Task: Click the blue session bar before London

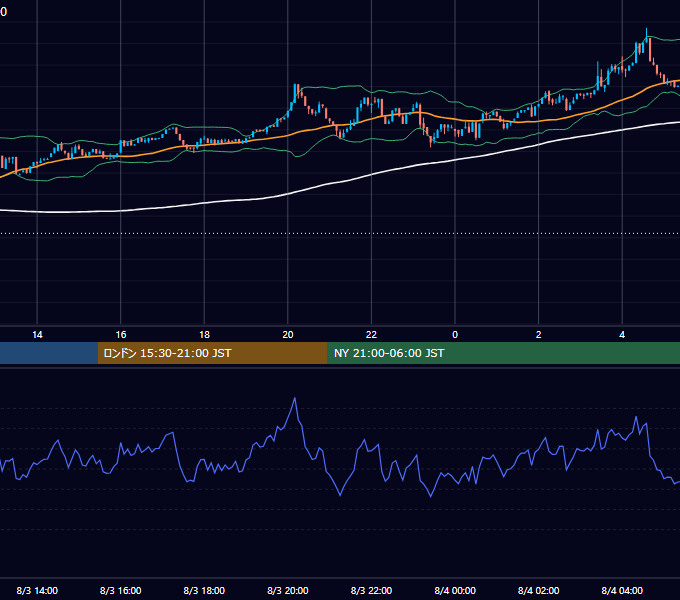Action: (x=49, y=353)
